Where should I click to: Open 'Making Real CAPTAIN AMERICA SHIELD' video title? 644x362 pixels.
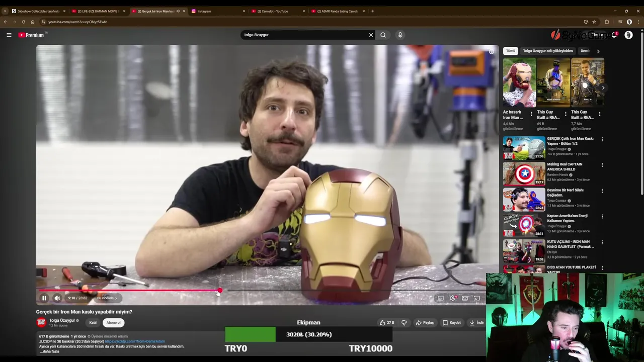565,167
